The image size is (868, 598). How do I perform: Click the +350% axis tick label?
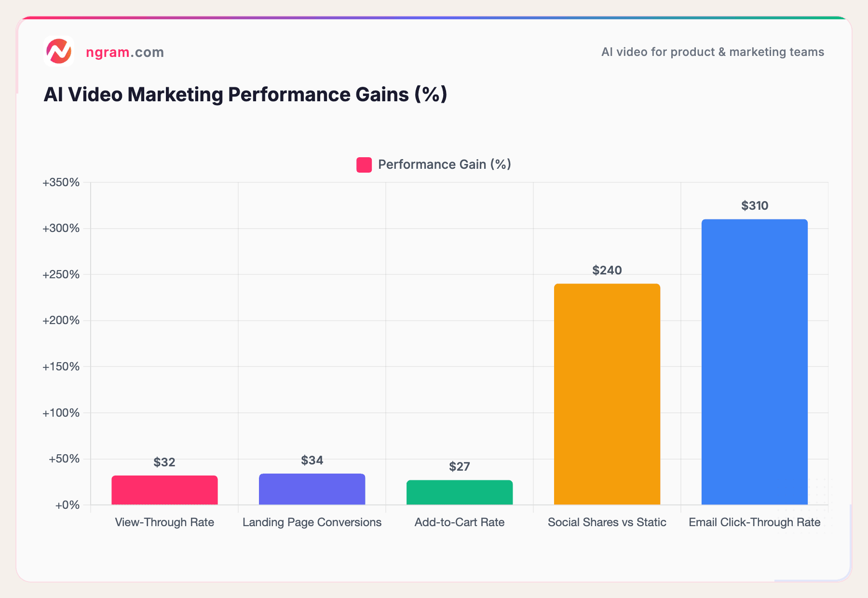[61, 182]
